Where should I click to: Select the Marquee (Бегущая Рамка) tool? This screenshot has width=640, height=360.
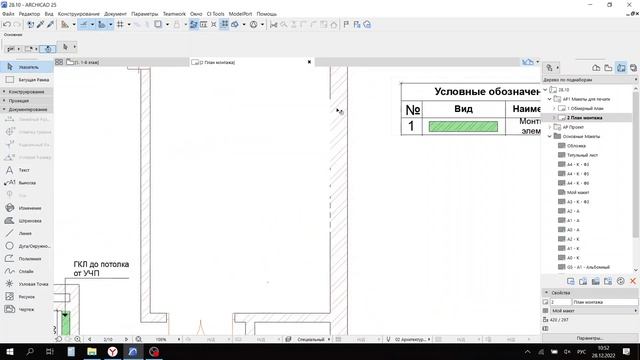[27, 80]
